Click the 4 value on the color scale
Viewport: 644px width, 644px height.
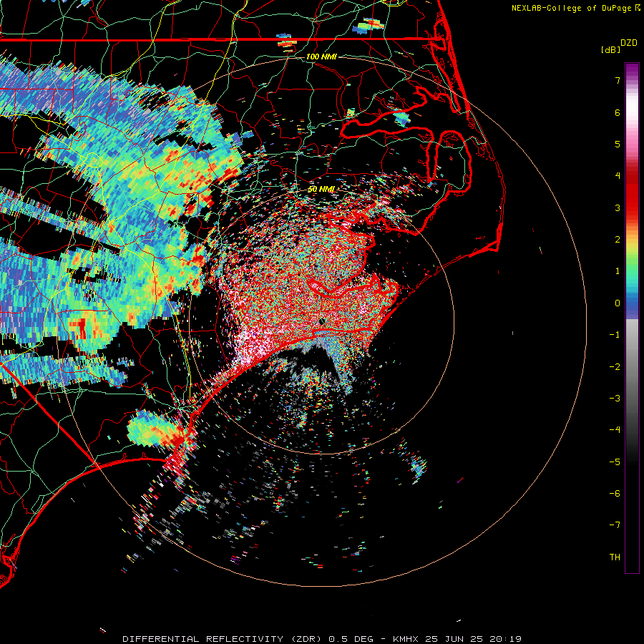pyautogui.click(x=618, y=176)
